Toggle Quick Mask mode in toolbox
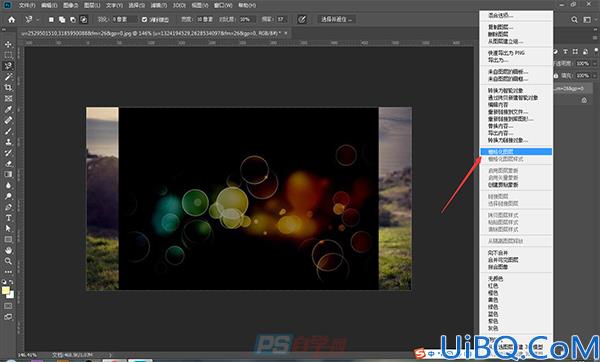This screenshot has width=600, height=362. pos(8,306)
